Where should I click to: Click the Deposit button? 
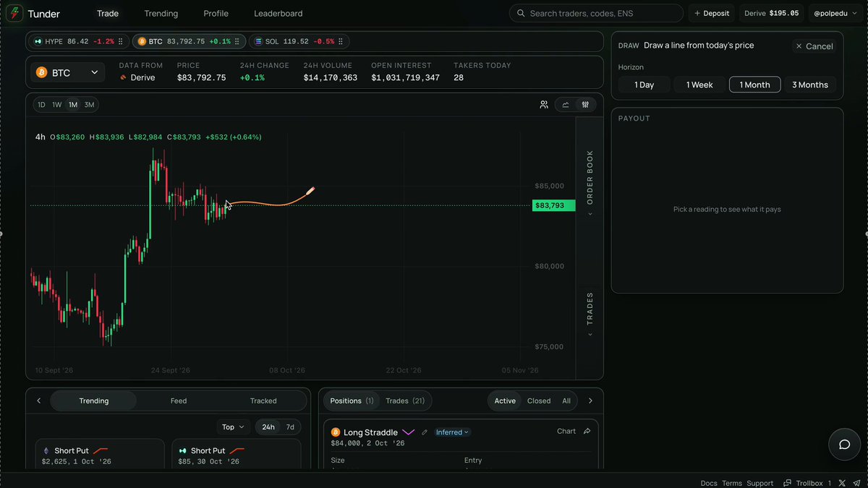pyautogui.click(x=712, y=13)
